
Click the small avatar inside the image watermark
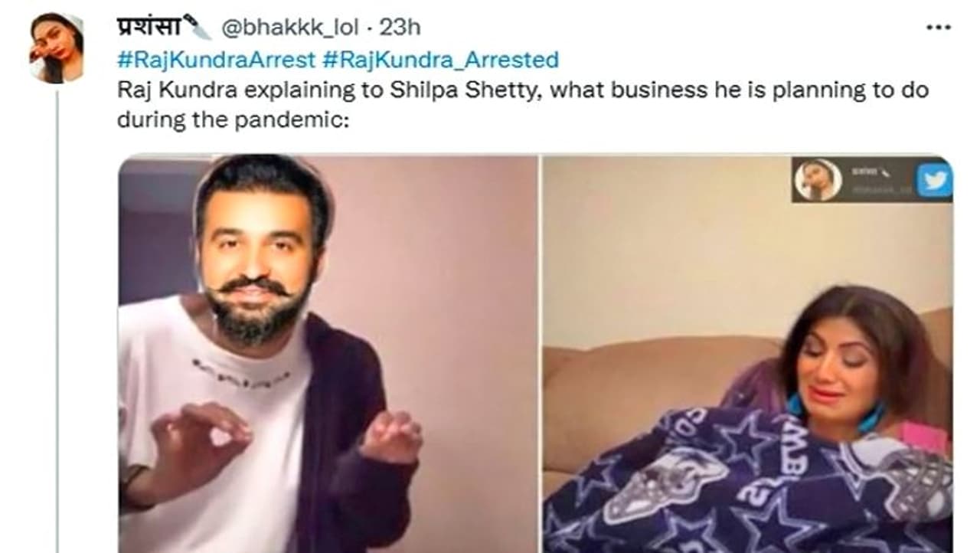click(x=818, y=180)
